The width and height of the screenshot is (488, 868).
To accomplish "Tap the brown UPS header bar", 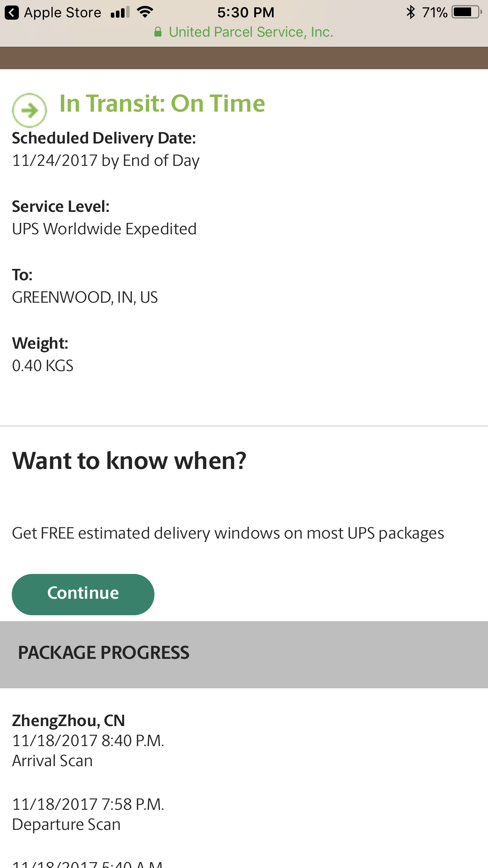I will point(244,58).
